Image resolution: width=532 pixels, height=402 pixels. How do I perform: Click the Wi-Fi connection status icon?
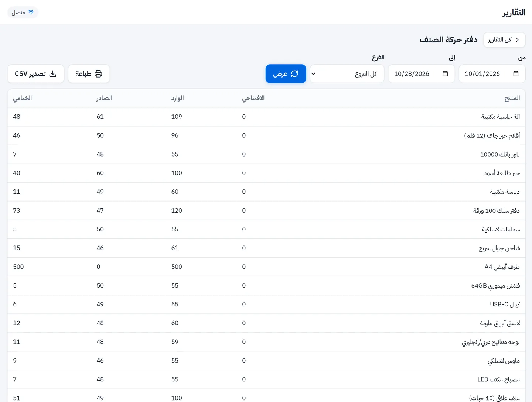31,12
